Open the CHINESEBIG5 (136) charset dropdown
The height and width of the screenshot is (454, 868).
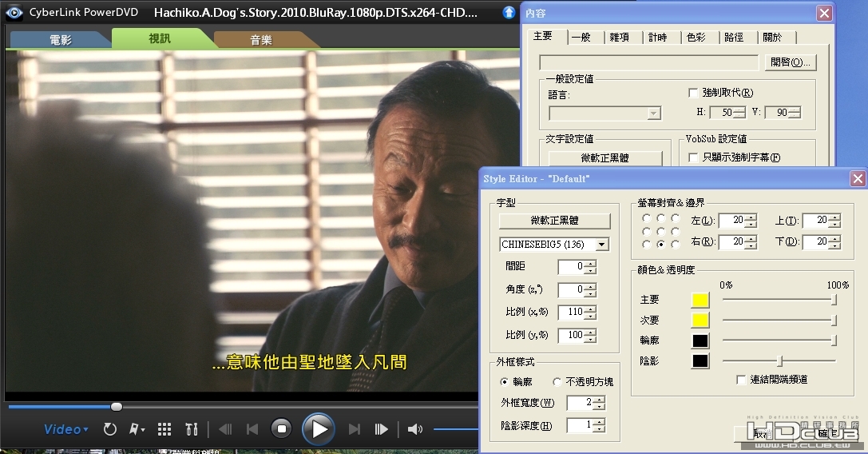click(x=554, y=245)
